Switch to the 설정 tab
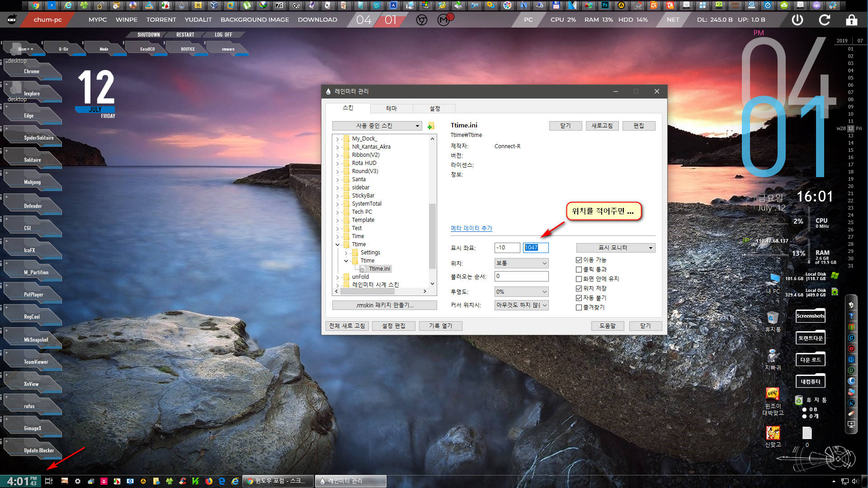 [x=434, y=108]
